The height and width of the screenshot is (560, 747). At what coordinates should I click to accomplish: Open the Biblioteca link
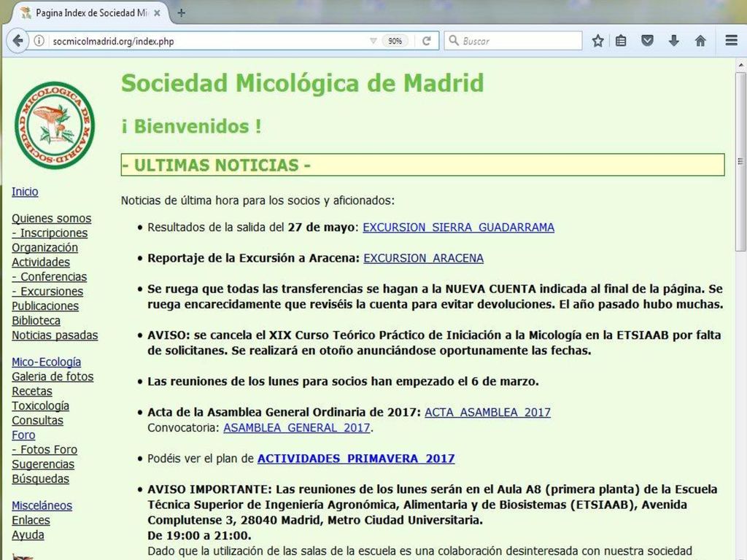(36, 321)
